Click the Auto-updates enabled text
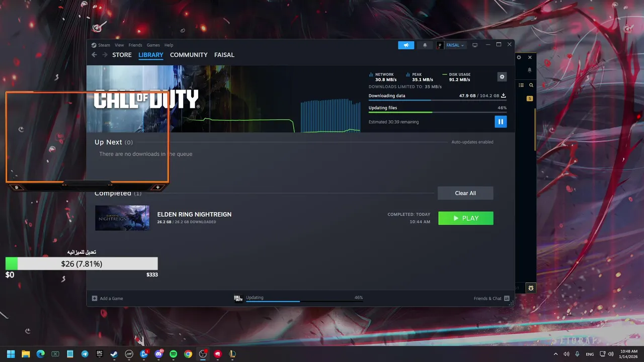Image resolution: width=644 pixels, height=362 pixels. point(472,142)
